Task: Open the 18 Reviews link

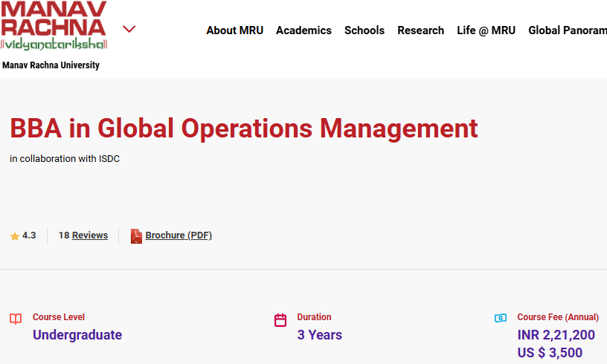Action: (x=83, y=235)
